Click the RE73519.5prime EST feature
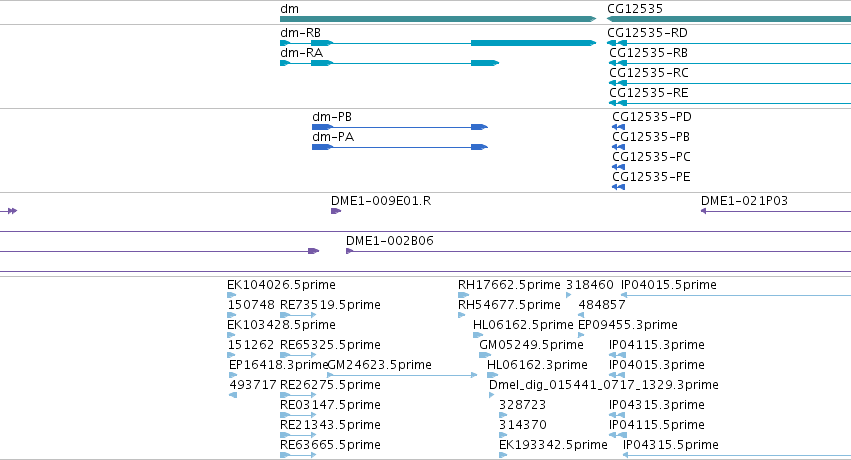 coord(298,315)
